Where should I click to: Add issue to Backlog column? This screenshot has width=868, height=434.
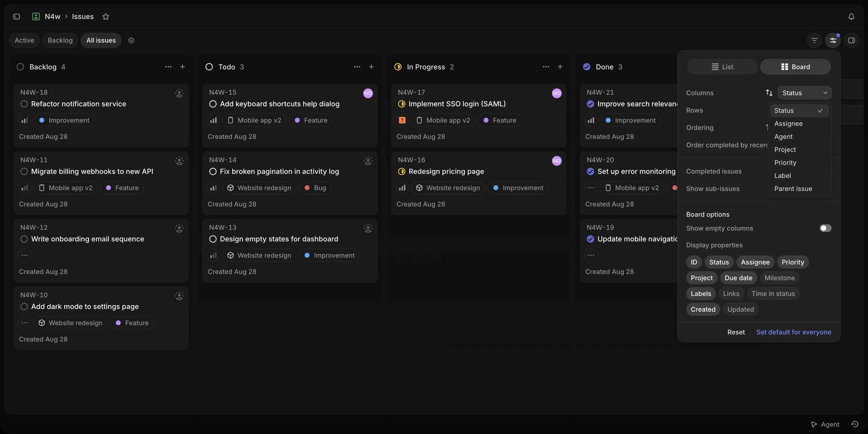coord(183,67)
